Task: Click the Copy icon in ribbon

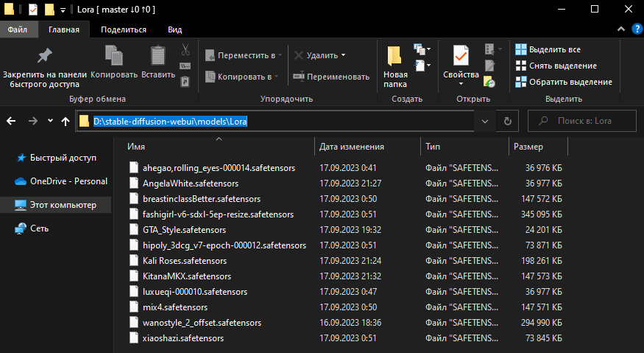Action: pyautogui.click(x=113, y=57)
